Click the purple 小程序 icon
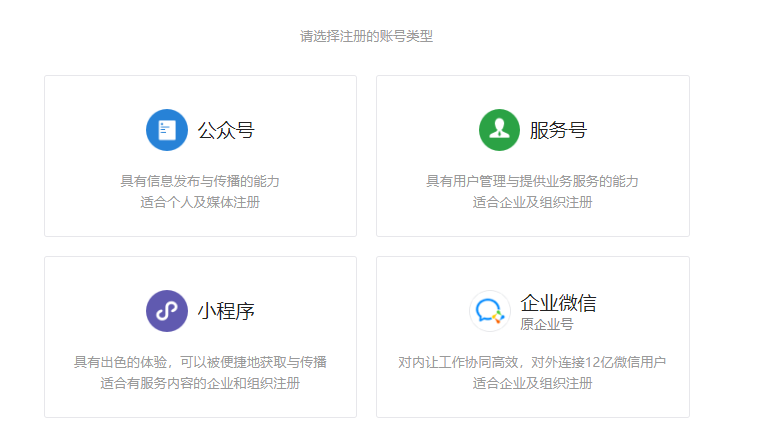This screenshot has height=438, width=776. click(167, 311)
